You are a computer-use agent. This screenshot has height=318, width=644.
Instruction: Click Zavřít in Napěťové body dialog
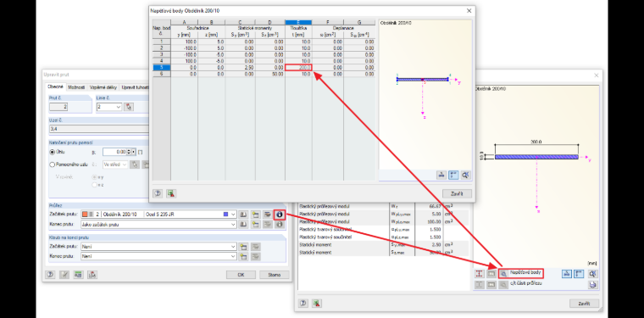(x=457, y=193)
